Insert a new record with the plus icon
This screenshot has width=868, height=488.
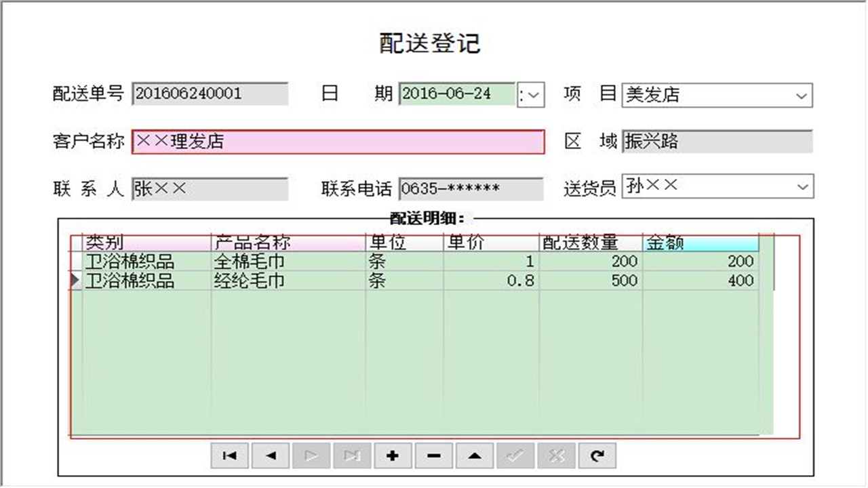point(392,455)
